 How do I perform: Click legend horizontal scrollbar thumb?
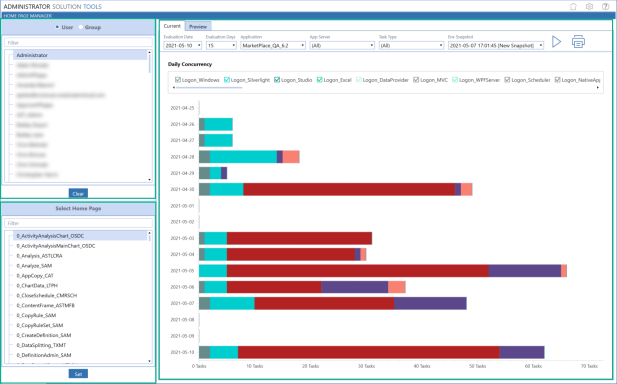[209, 87]
